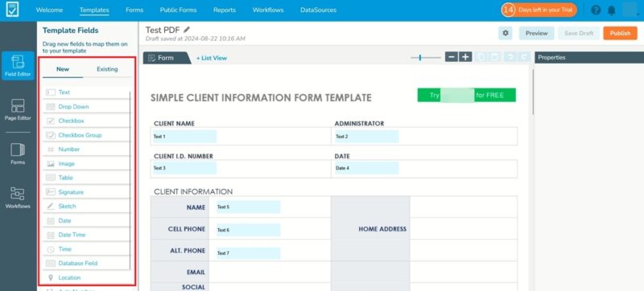
Task: Edit the Test PDF title with pencil icon
Action: 187,30
